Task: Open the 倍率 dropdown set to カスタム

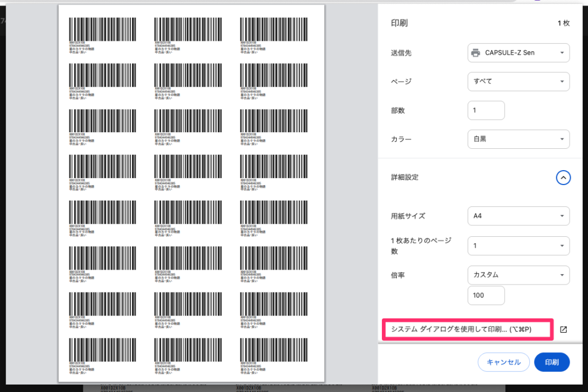Action: 519,275
